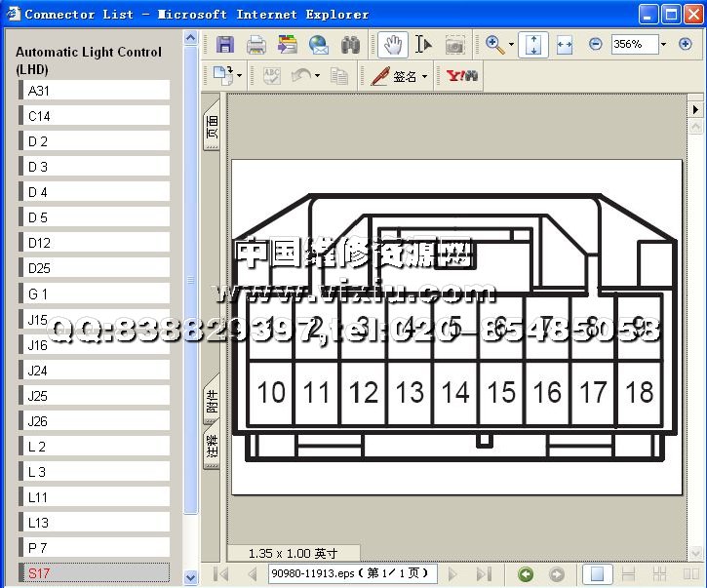The image size is (707, 588).
Task: Choose connector G 1 from the list
Action: [x=95, y=294]
